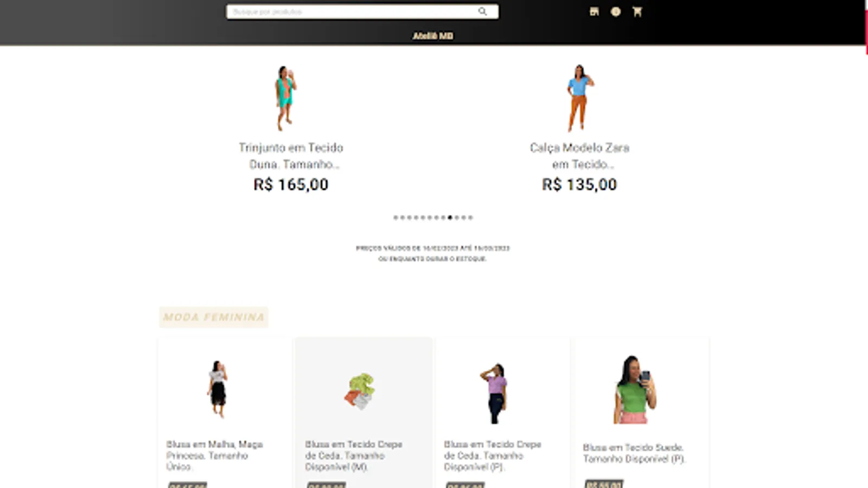Open the Atelië MB store title
Image resolution: width=868 pixels, height=488 pixels.
433,36
